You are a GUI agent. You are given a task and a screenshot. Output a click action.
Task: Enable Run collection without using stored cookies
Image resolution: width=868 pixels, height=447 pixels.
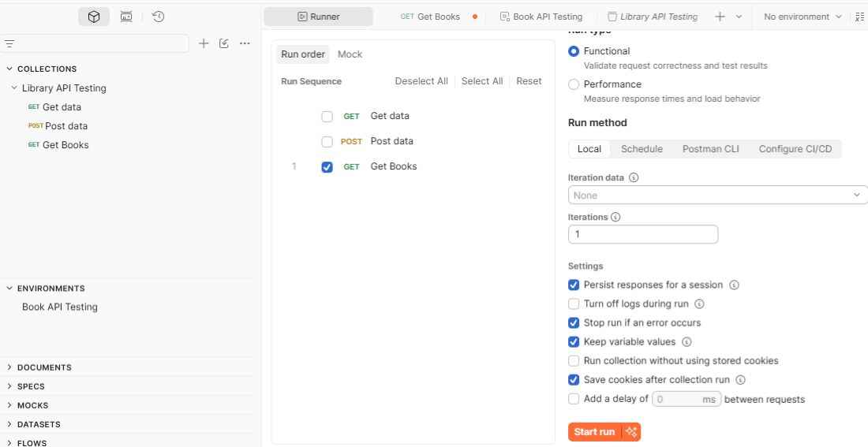coord(574,361)
